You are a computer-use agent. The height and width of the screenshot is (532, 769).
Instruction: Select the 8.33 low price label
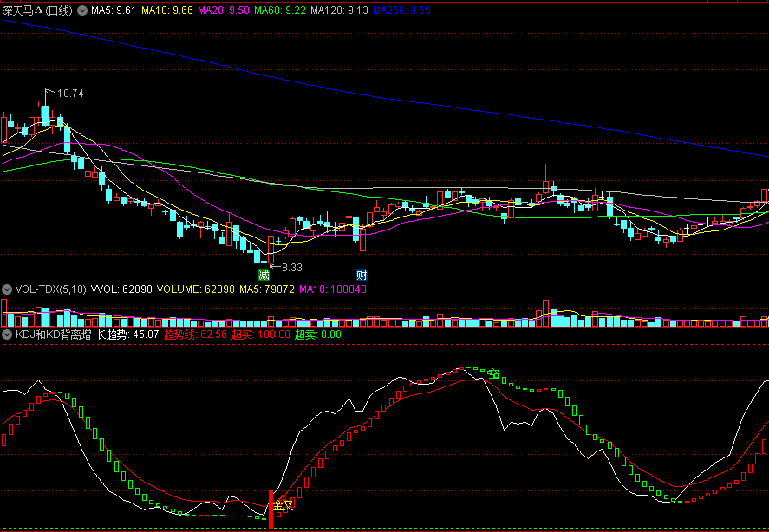[x=292, y=268]
